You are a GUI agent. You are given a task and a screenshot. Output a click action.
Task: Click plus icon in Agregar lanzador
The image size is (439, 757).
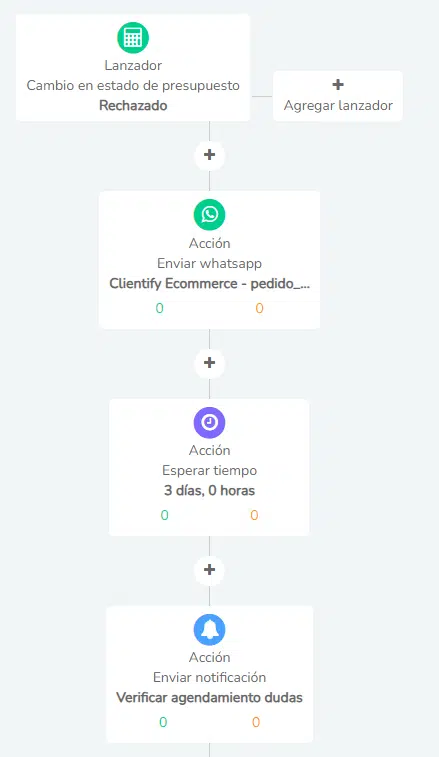[x=338, y=84]
